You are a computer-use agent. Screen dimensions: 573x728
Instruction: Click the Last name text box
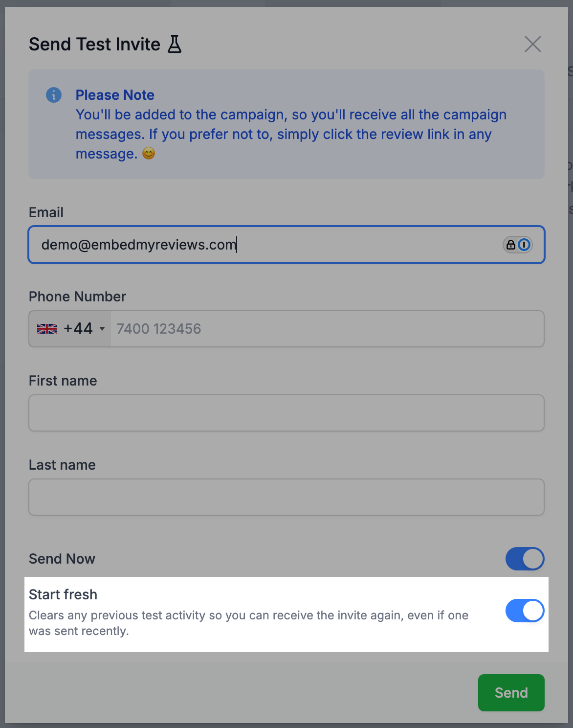pos(286,497)
